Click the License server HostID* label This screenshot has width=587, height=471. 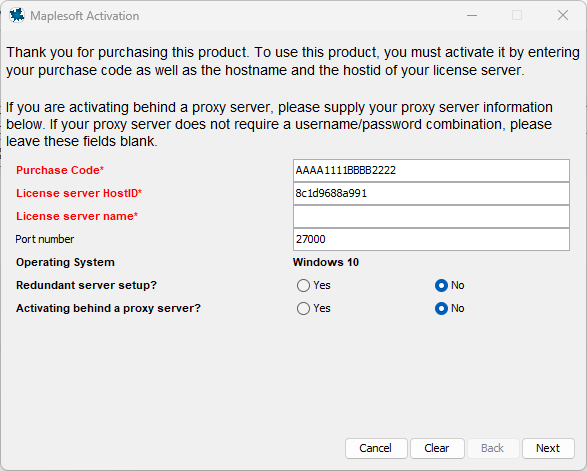pos(79,193)
